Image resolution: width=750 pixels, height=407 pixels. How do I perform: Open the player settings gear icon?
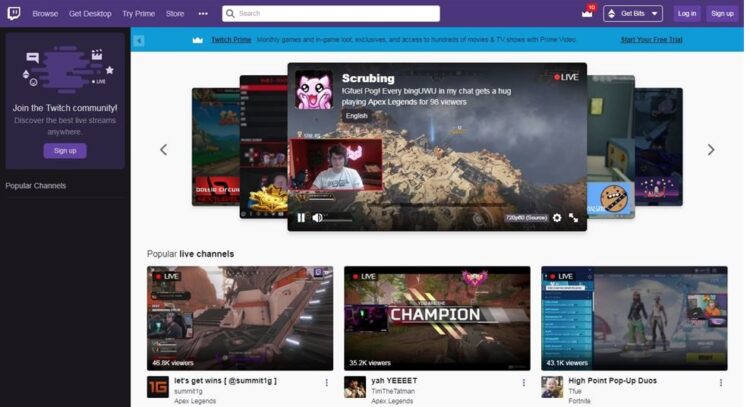(557, 218)
